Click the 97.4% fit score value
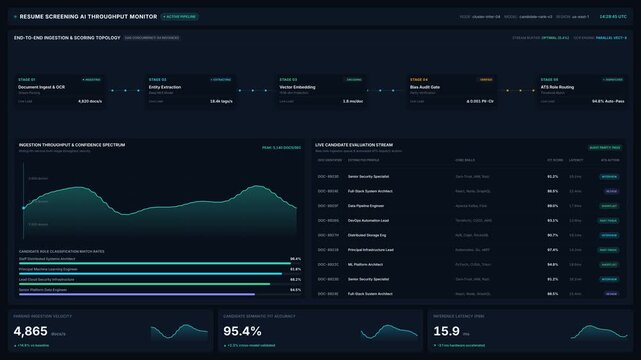This screenshot has width=641, height=360. 552,250
